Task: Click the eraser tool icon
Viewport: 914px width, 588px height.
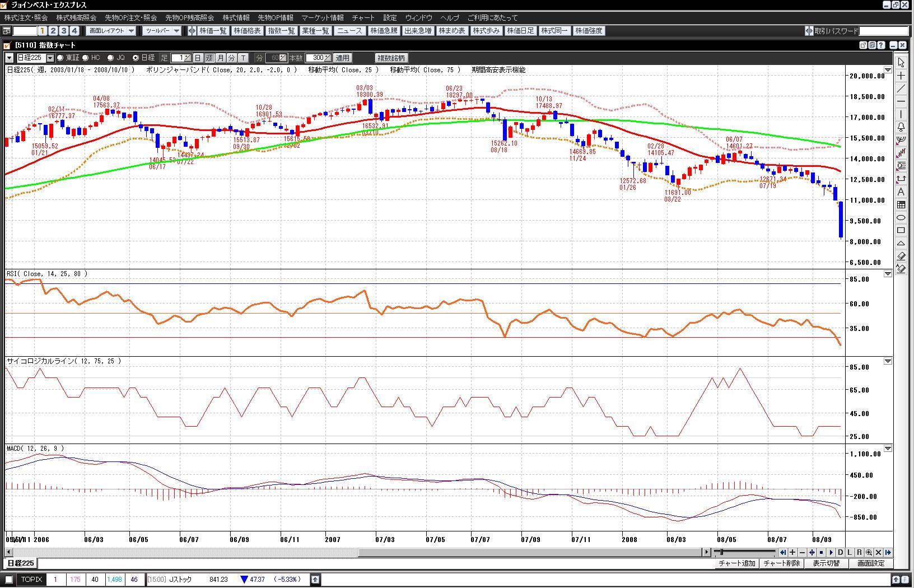Action: pos(901,256)
